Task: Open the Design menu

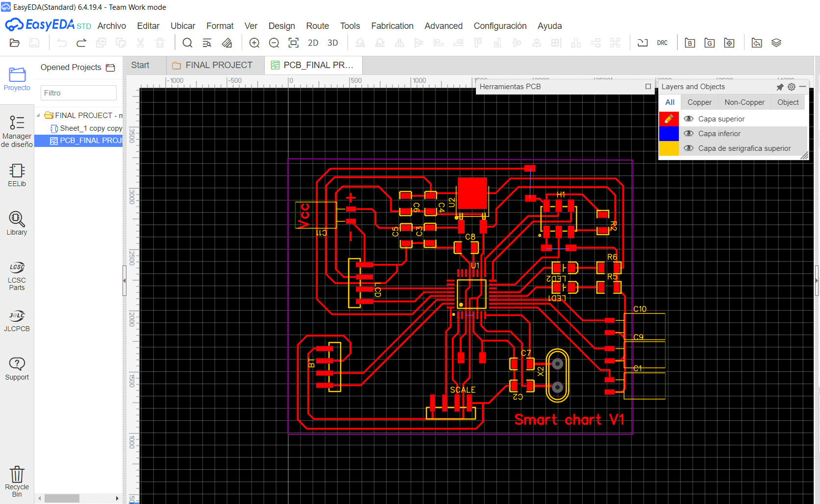Action: [x=282, y=26]
